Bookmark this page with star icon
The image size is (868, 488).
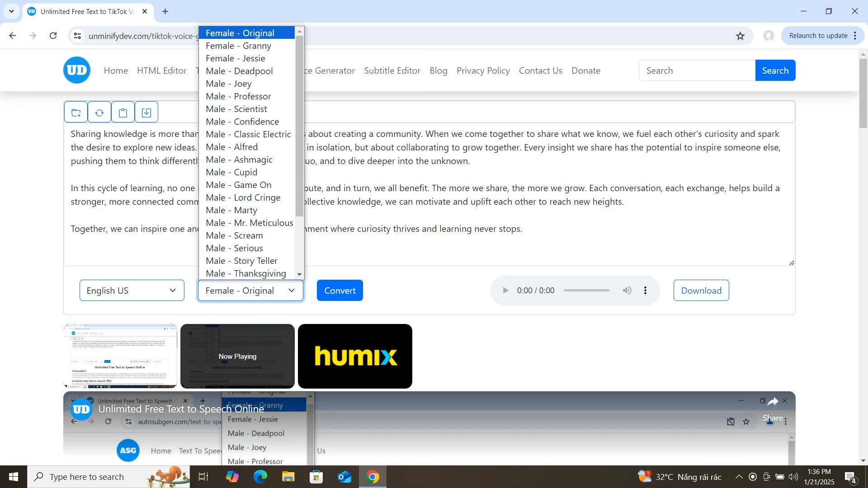[x=740, y=36]
